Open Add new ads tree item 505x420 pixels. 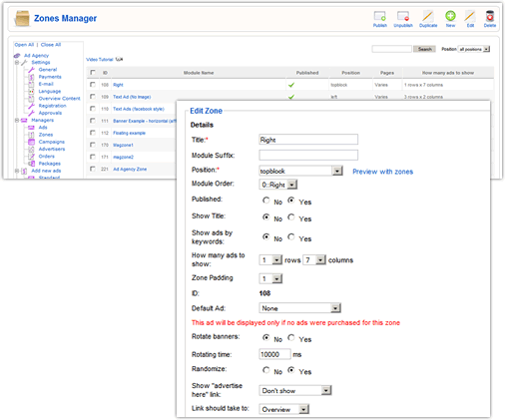[46, 171]
